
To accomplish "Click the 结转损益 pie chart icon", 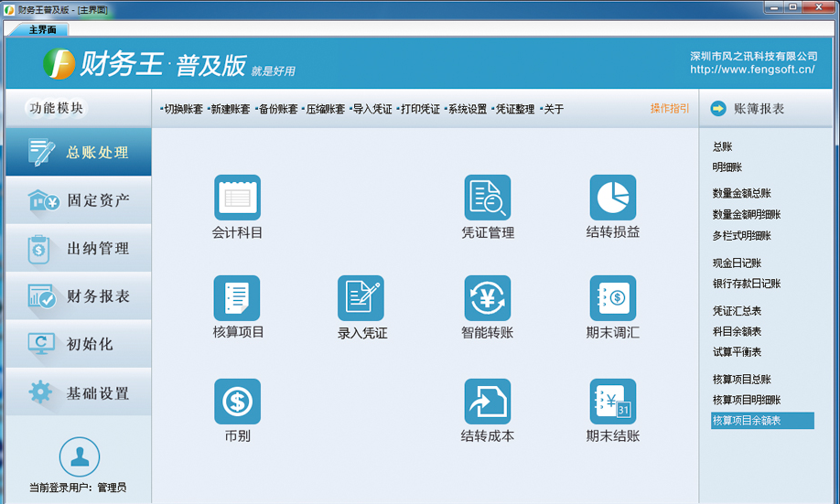I will 613,198.
